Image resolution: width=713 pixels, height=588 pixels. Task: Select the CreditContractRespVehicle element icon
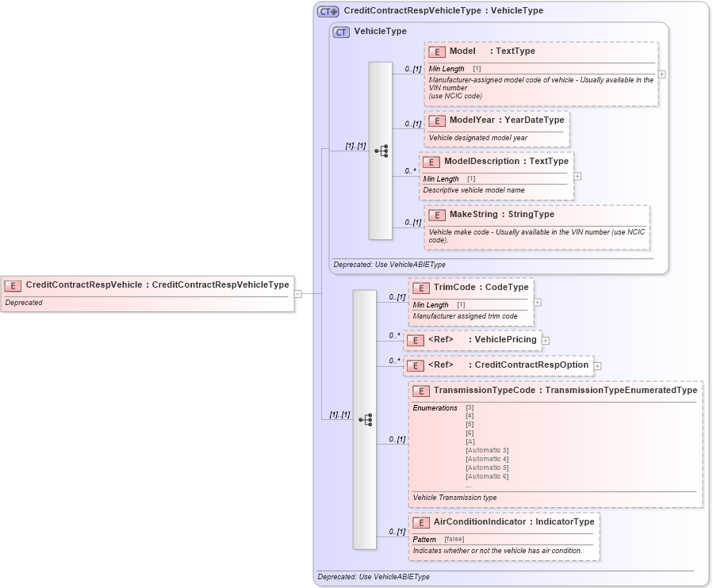click(13, 284)
